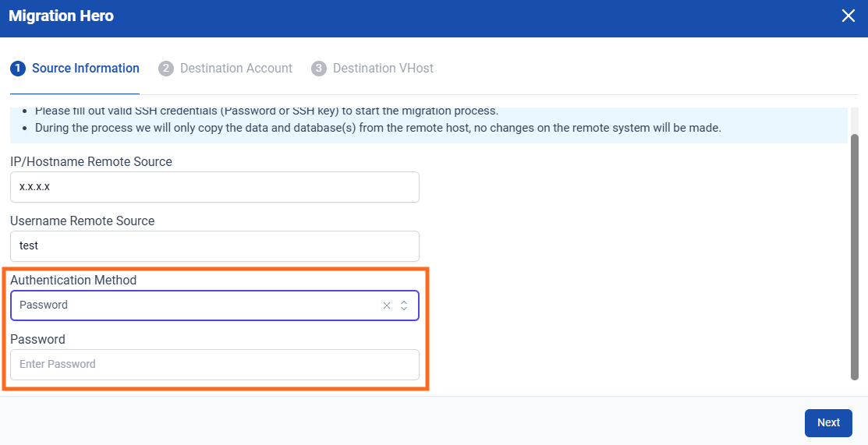Click the Authentication Method label
868x445 pixels.
click(x=73, y=281)
